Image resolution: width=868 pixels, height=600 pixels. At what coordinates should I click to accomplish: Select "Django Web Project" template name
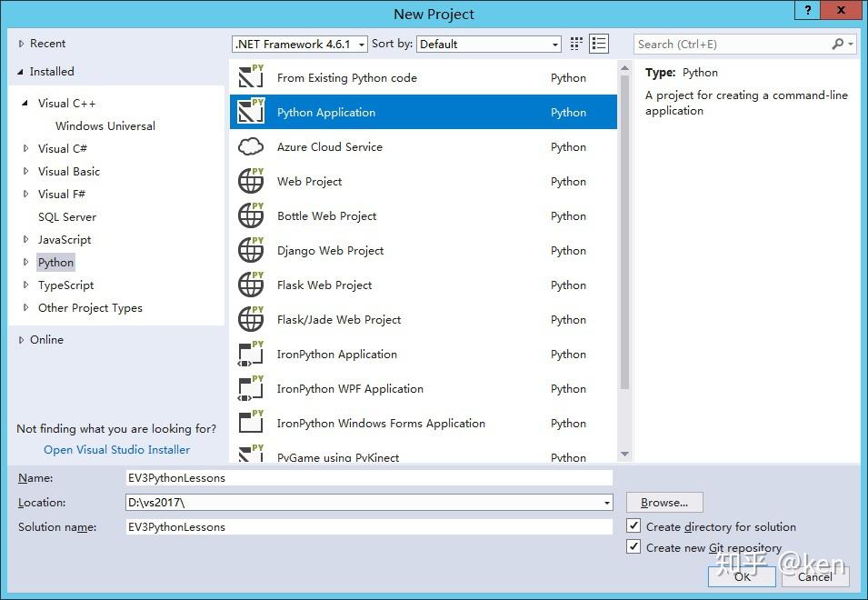pyautogui.click(x=331, y=251)
